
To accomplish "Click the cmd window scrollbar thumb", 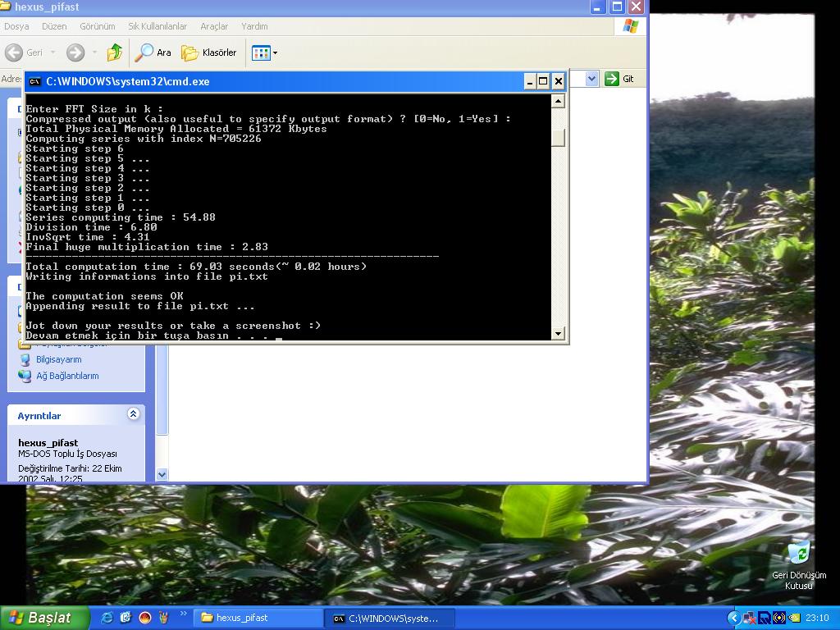I will (x=558, y=138).
